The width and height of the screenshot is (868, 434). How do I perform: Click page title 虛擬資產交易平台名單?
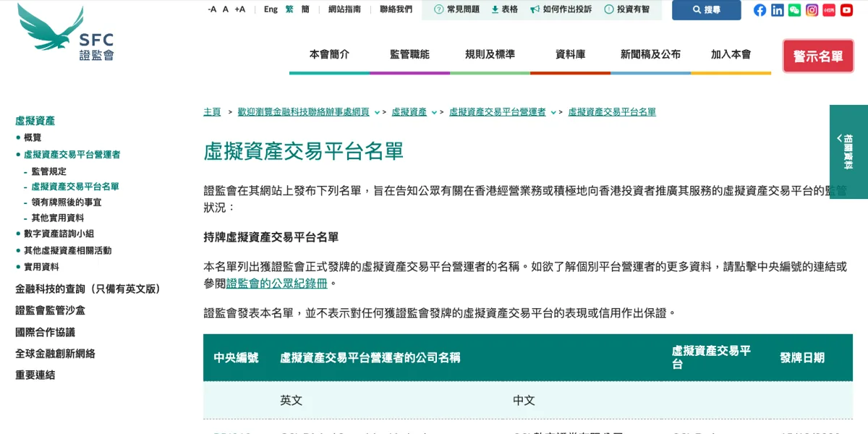(x=303, y=151)
